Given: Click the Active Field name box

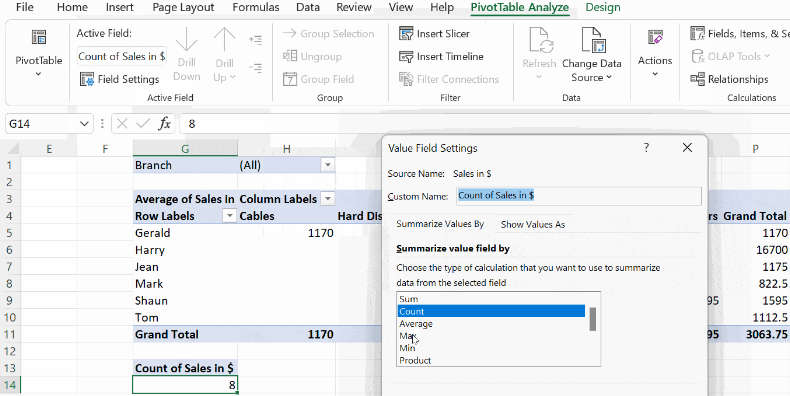Looking at the screenshot, I should 121,56.
